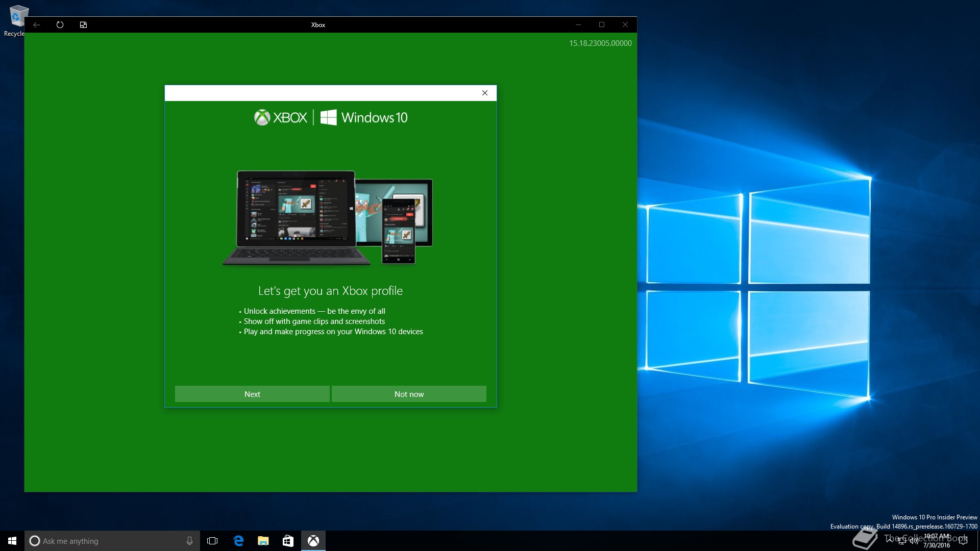Click "Let's get you an Xbox profile" heading

[x=330, y=291]
